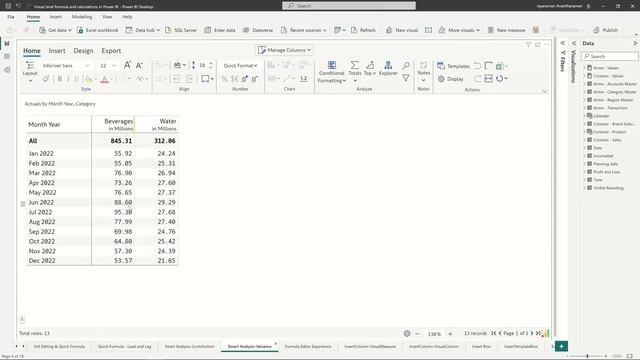Open the View menu tab
Screen dimensions: 640x360
tap(107, 17)
